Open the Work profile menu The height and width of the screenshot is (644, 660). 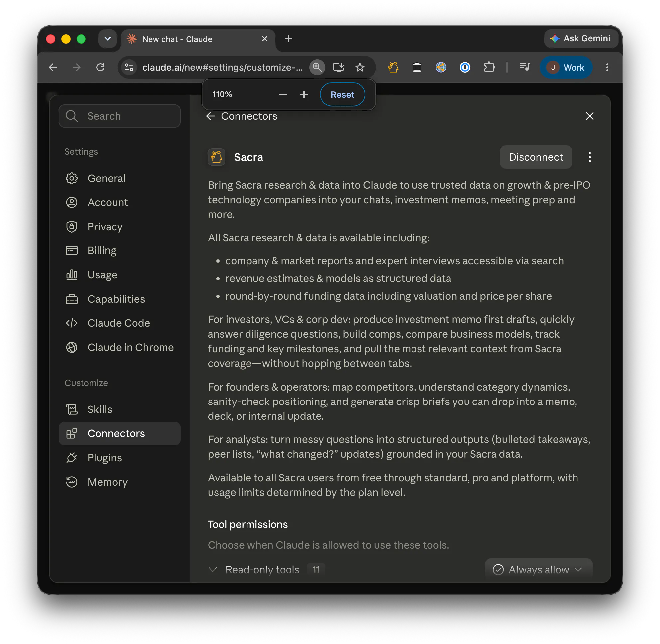[x=566, y=67]
